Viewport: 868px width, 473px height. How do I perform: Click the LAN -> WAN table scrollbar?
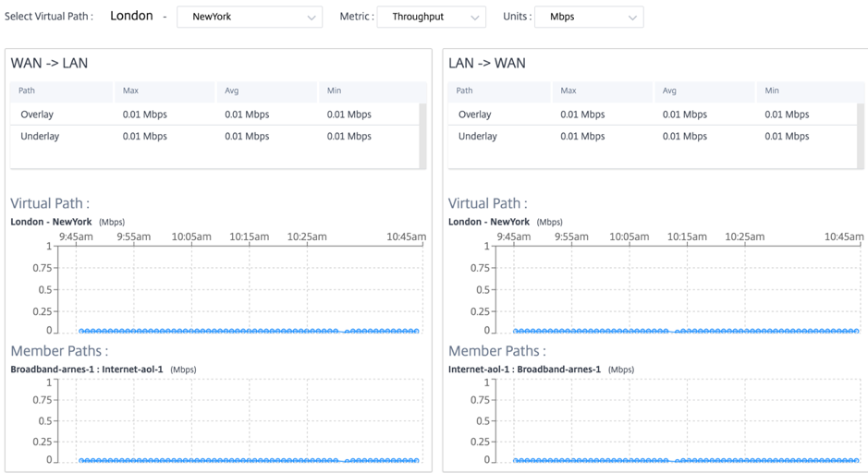point(861,136)
